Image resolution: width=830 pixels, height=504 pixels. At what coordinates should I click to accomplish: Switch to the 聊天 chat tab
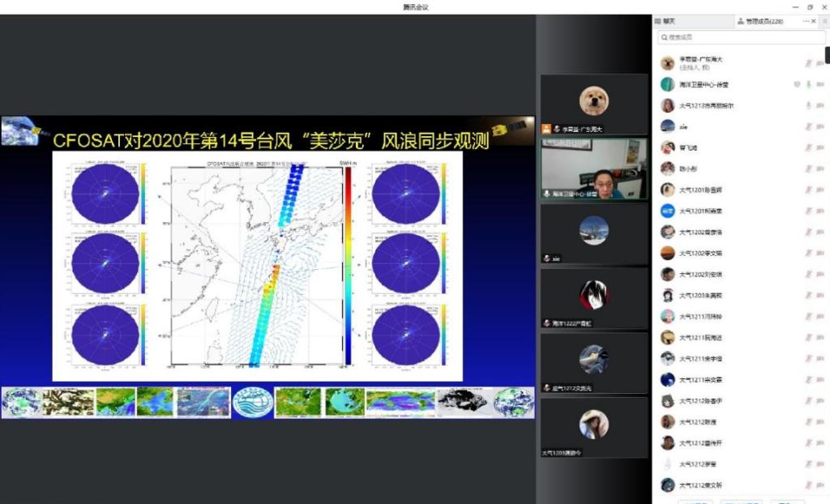[x=668, y=21]
